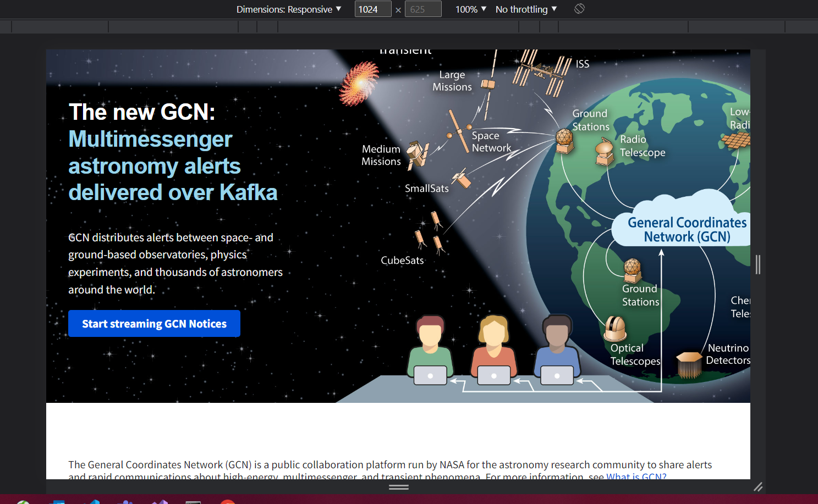818x504 pixels.
Task: Select the viewport width field showing 1024
Action: coord(373,9)
